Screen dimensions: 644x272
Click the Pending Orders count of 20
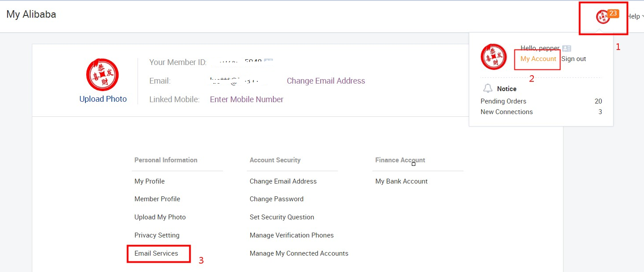point(598,101)
